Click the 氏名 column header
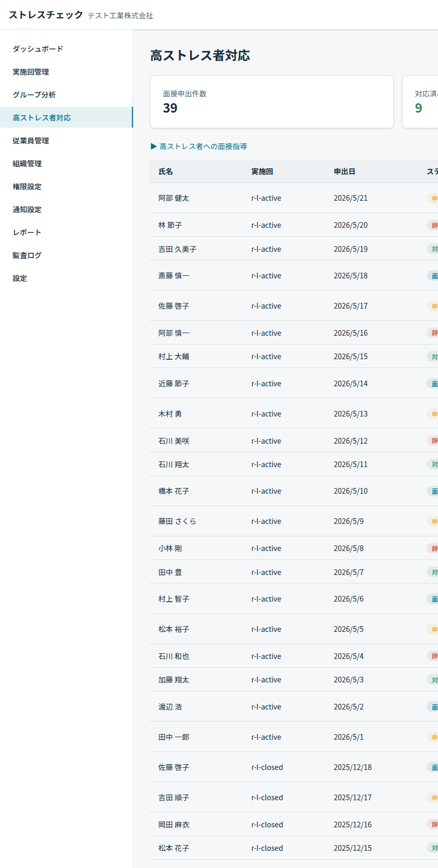 [166, 172]
